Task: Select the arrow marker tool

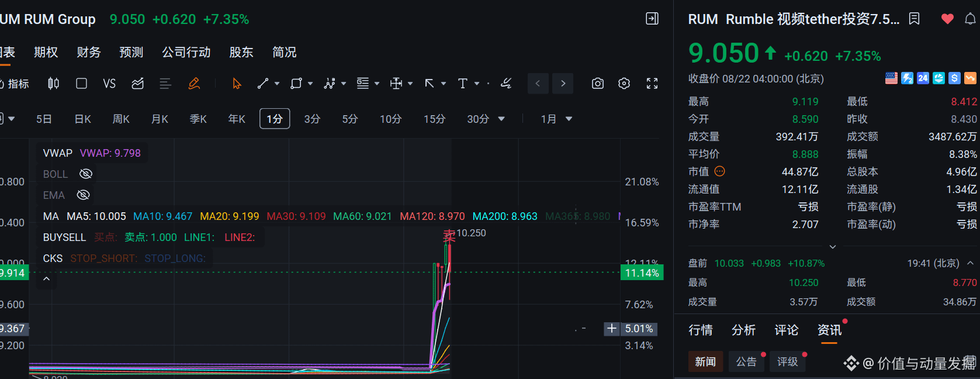Action: pos(430,84)
